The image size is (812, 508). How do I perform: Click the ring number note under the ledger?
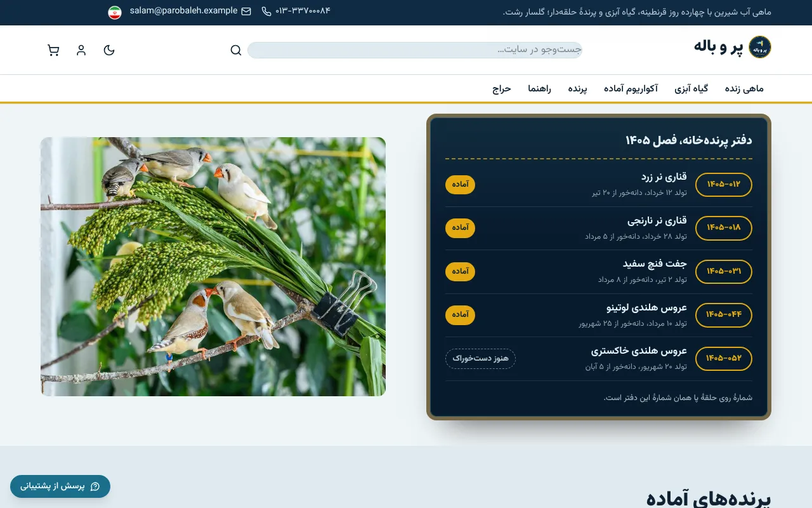click(x=678, y=398)
